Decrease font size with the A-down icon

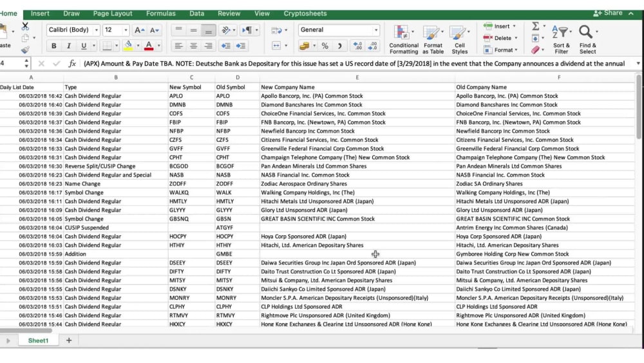point(155,30)
